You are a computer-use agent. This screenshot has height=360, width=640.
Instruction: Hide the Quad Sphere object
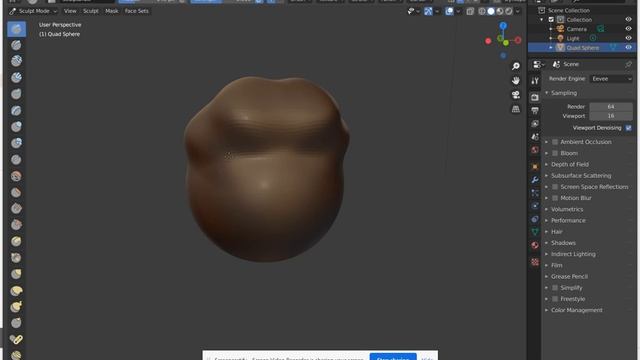tap(629, 47)
